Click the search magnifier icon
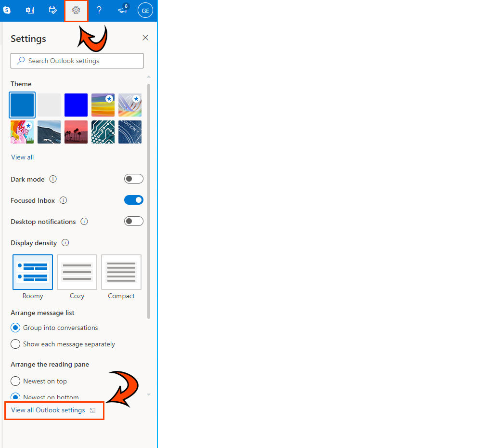Screen dimensions: 491x448 tap(21, 61)
